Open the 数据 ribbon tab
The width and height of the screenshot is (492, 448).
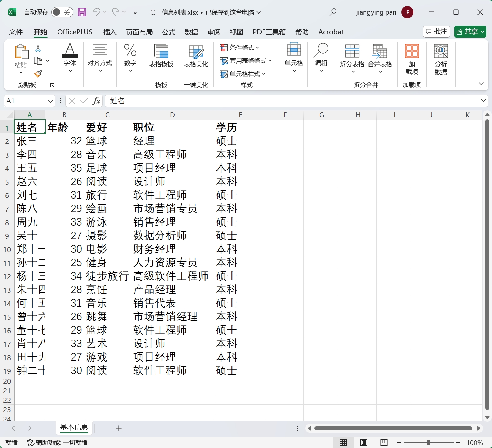click(191, 32)
